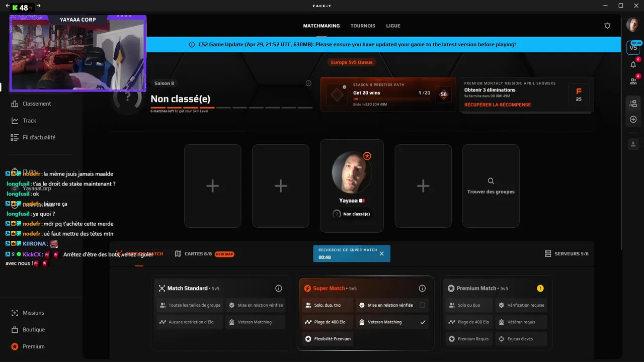Click Flexibilité Premium option
This screenshot has width=644, height=362.
328,339
